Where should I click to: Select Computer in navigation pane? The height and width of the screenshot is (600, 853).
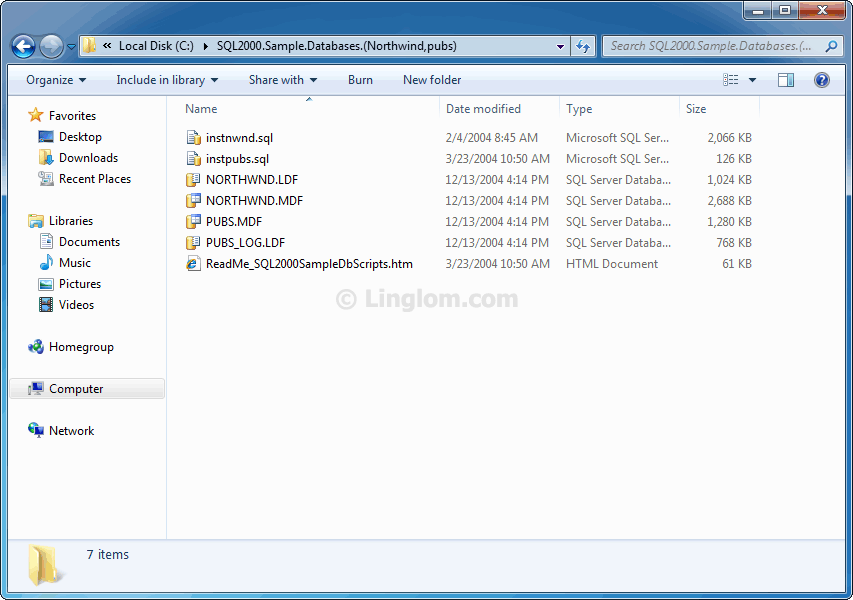(x=87, y=389)
